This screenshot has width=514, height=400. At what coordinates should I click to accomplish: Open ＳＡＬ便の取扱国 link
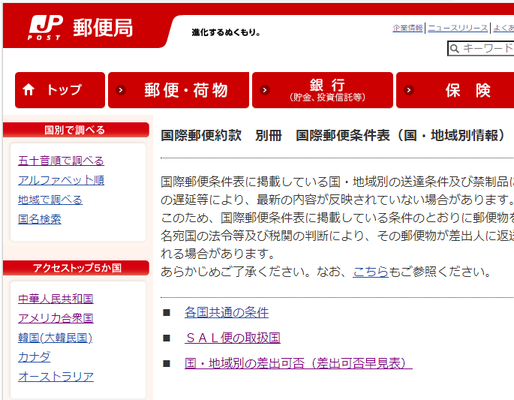point(233,338)
